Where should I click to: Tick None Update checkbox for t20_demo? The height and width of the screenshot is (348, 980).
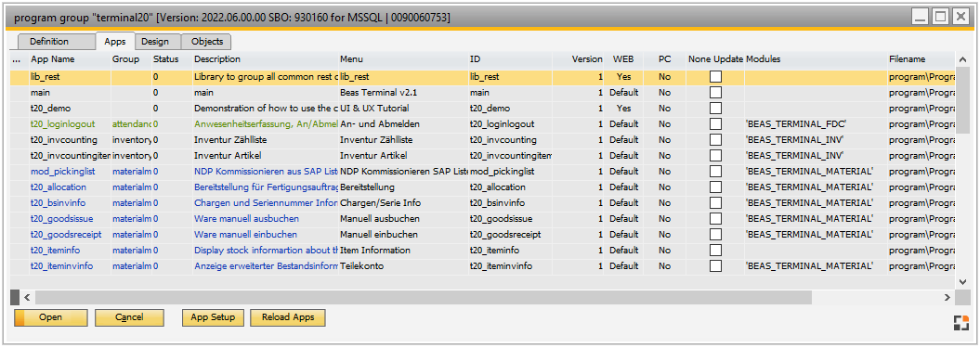[x=715, y=108]
